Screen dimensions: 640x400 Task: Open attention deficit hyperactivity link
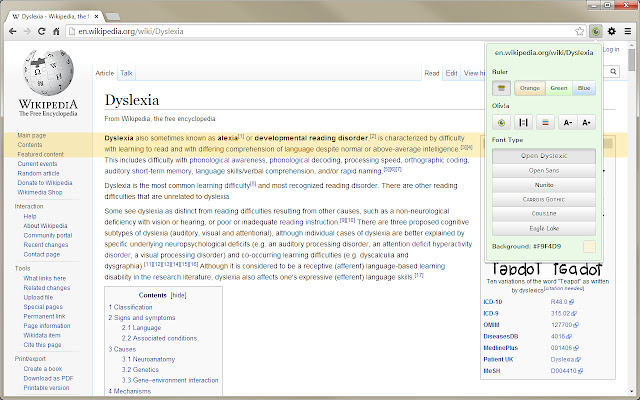(427, 244)
